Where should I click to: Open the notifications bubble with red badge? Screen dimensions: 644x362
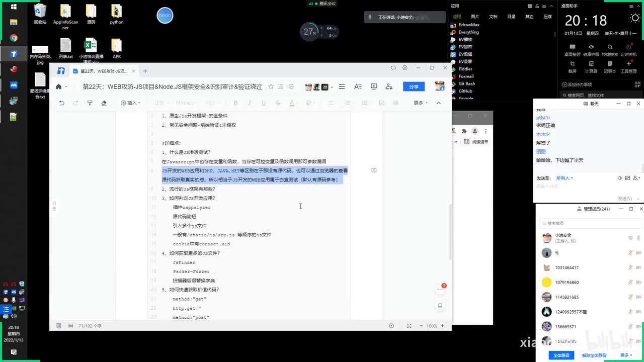[x=440, y=289]
